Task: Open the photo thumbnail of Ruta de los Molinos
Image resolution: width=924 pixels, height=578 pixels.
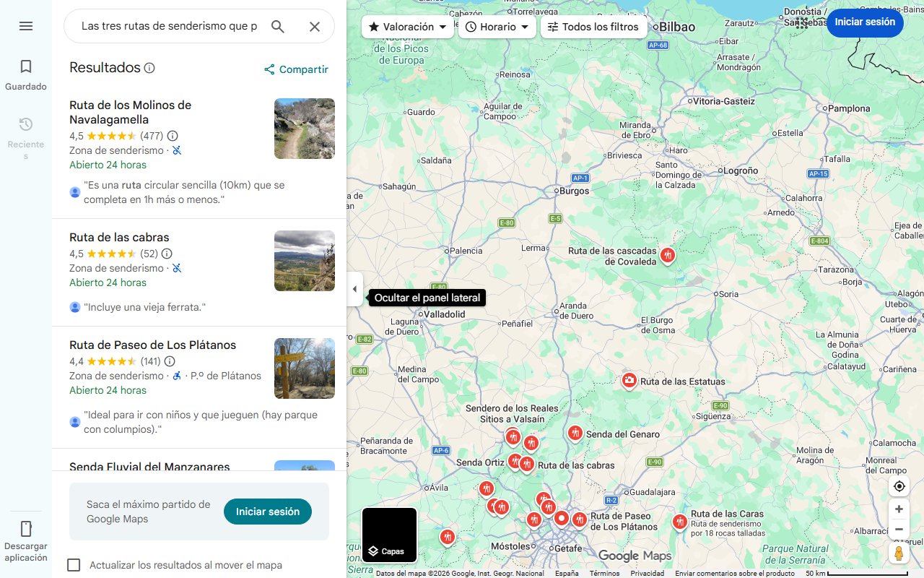Action: click(x=304, y=129)
